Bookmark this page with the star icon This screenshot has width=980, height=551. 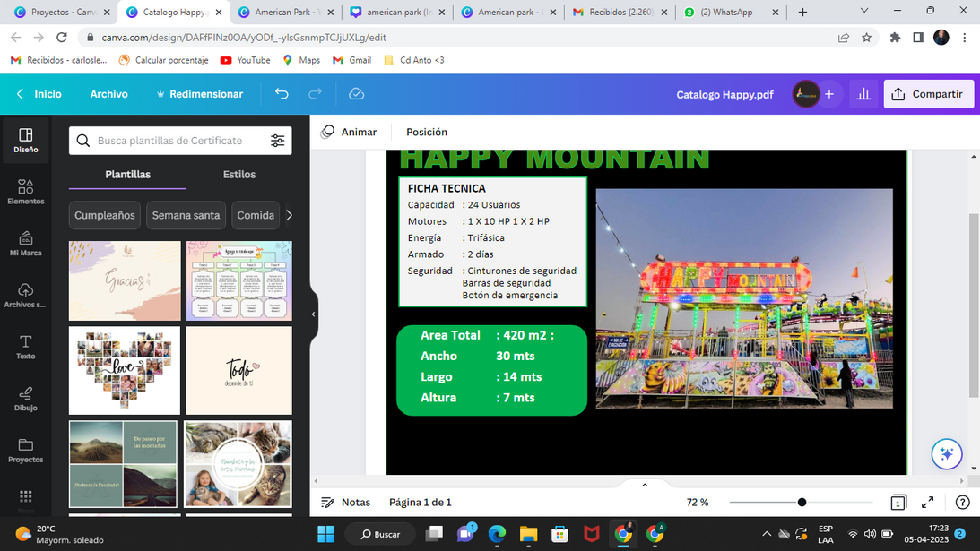(866, 38)
